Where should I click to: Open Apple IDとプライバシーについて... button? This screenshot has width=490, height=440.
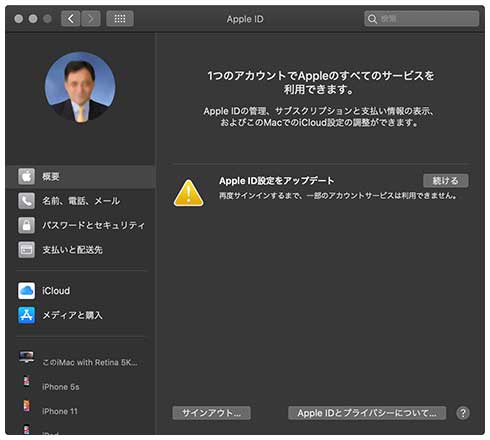click(367, 413)
